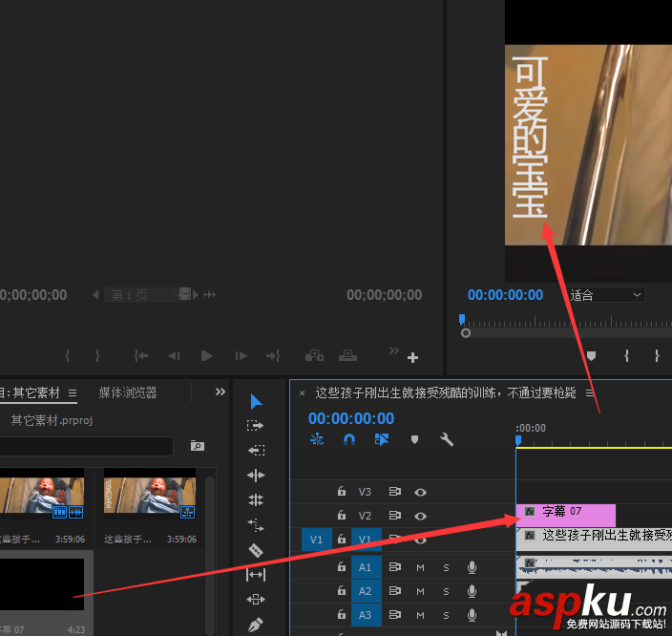Solo audio track A2
Image resolution: width=672 pixels, height=636 pixels.
click(x=446, y=592)
